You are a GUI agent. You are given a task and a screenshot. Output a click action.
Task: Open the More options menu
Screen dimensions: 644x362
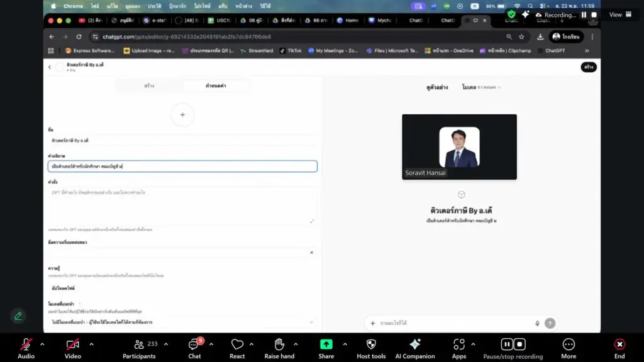569,344
